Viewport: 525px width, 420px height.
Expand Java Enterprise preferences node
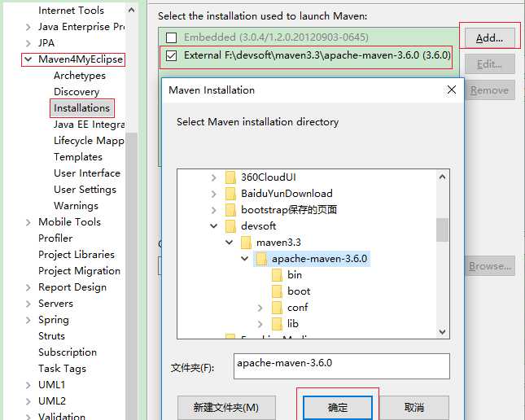pyautogui.click(x=28, y=27)
